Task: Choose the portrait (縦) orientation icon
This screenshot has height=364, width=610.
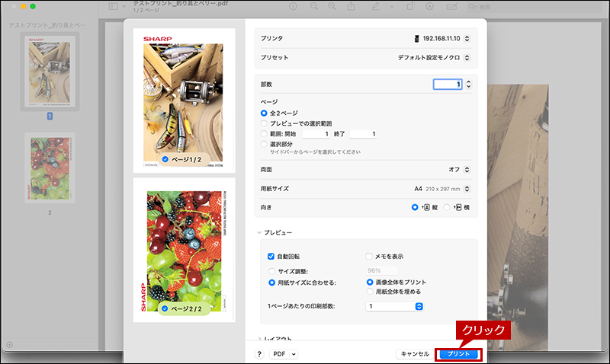Action: (427, 207)
